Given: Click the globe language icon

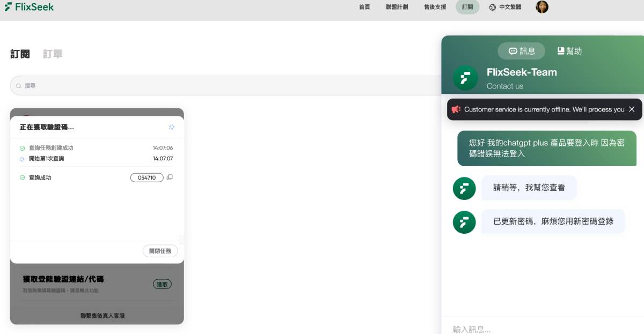Looking at the screenshot, I should tap(492, 8).
